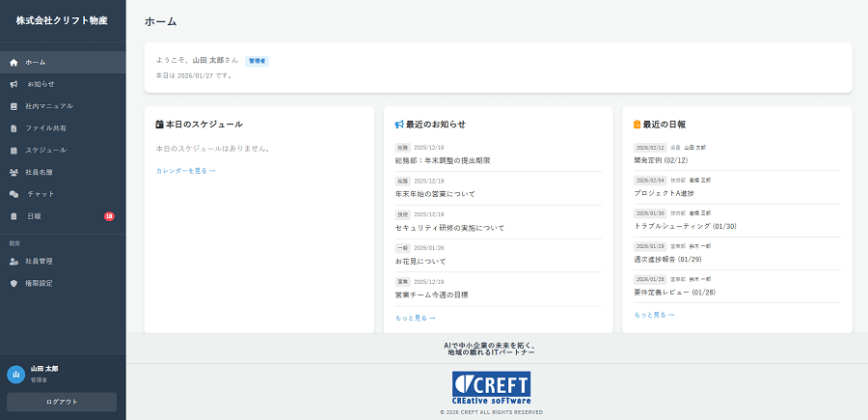Screen dimensions: 868x420
Task: Click the megaphone icon beside お知らせ in sidebar
Action: click(14, 84)
